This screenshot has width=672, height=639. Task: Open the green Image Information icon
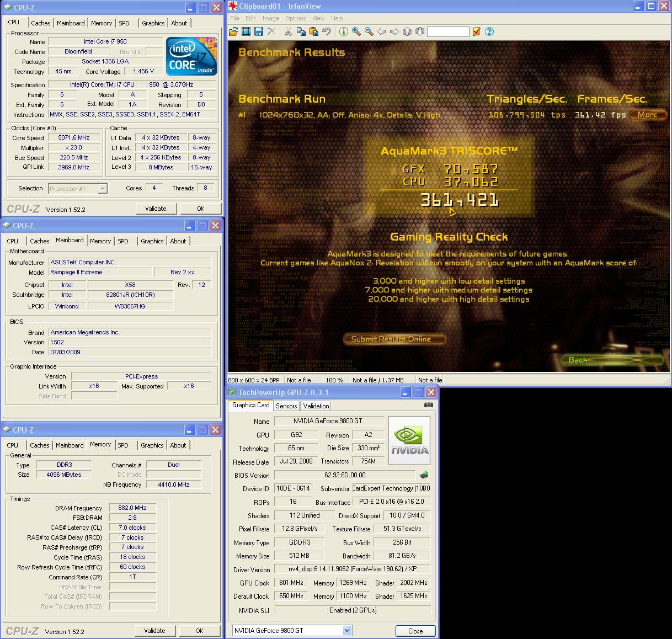343,31
